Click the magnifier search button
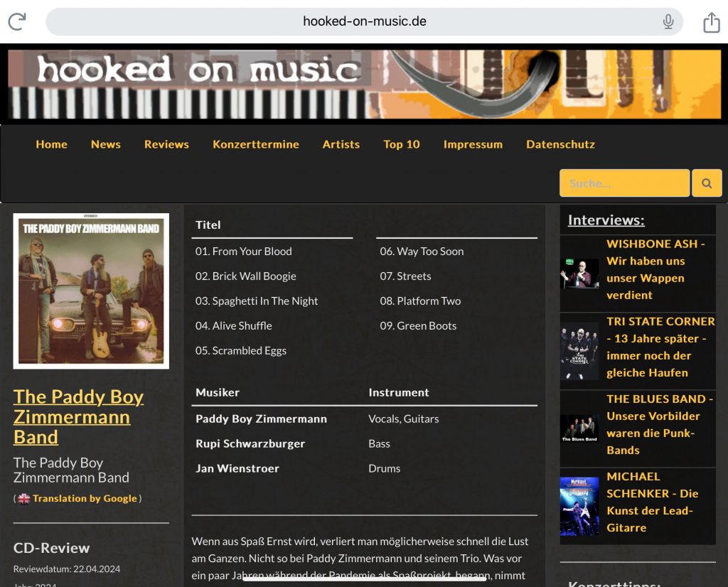 click(x=707, y=183)
